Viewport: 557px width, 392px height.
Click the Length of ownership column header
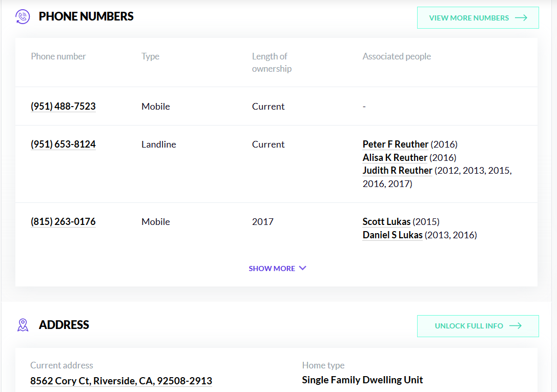coord(272,62)
